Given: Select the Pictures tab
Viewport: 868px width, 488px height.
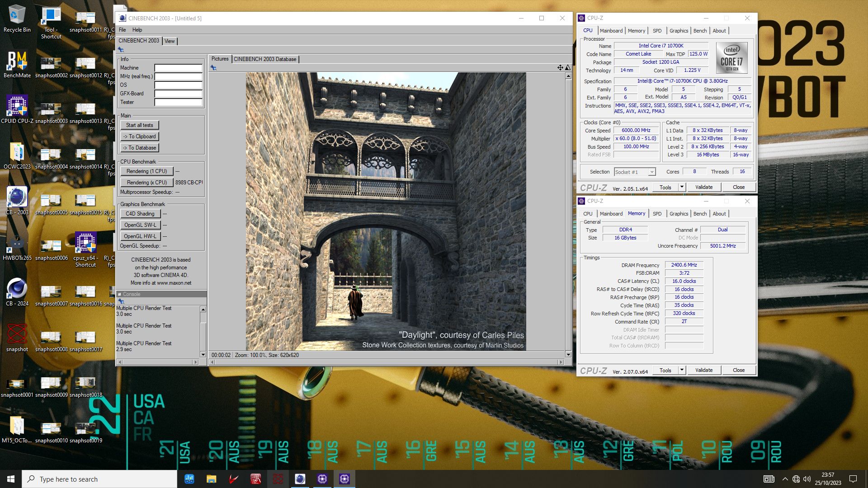Looking at the screenshot, I should [x=220, y=59].
